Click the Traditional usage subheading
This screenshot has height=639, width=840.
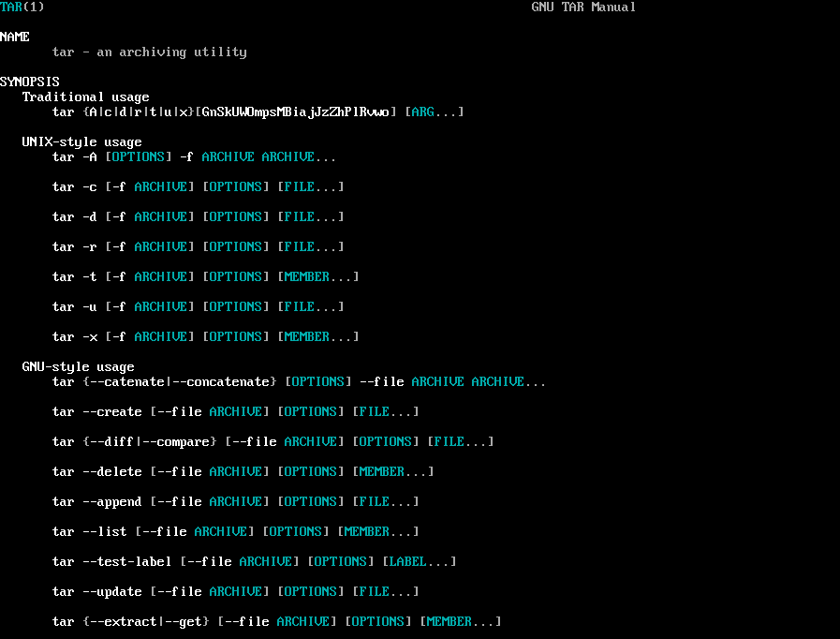(x=86, y=97)
